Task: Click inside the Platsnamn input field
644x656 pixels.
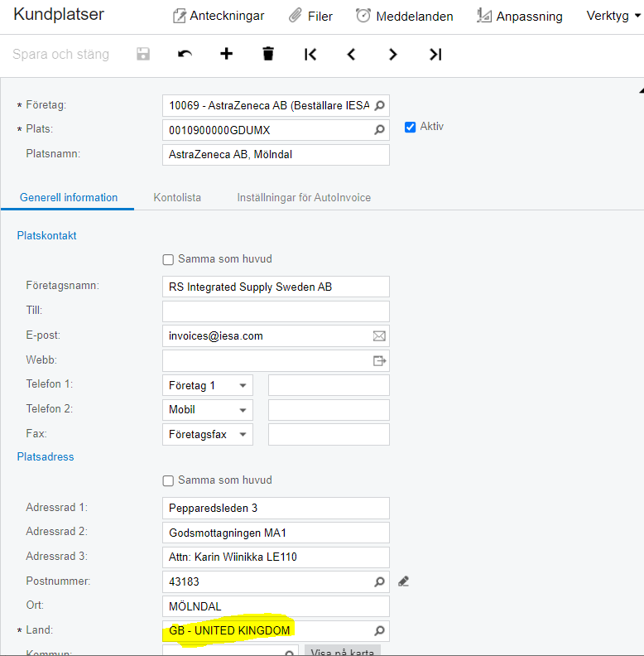Action: click(x=276, y=155)
